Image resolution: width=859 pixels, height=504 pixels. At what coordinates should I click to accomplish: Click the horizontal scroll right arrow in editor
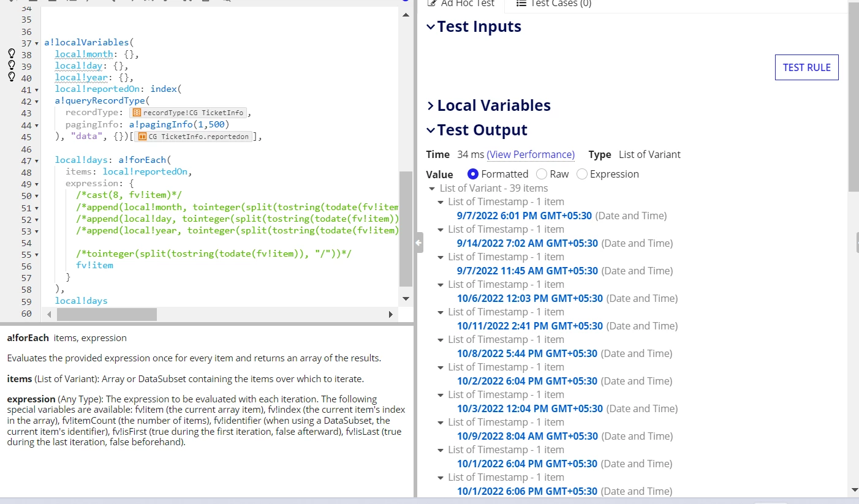[391, 314]
